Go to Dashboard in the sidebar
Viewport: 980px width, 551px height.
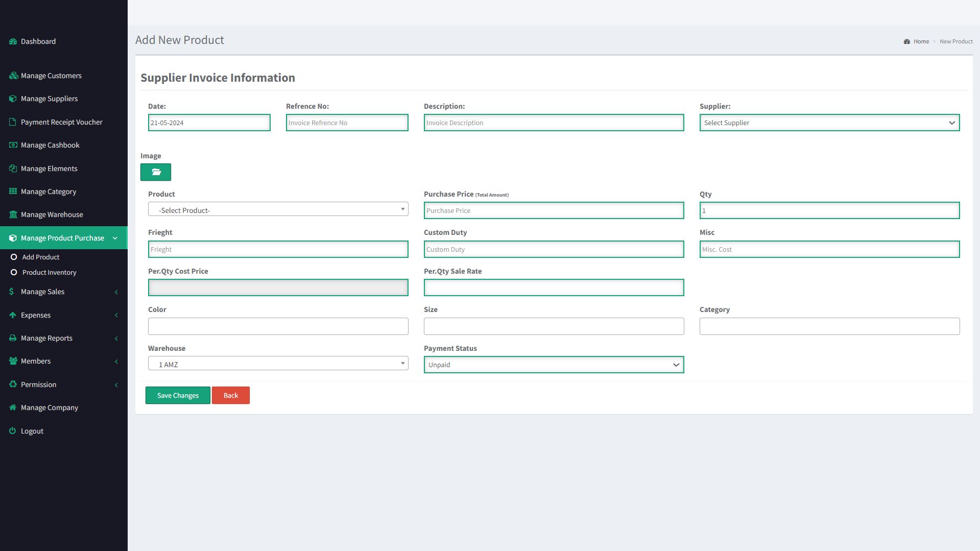click(64, 41)
